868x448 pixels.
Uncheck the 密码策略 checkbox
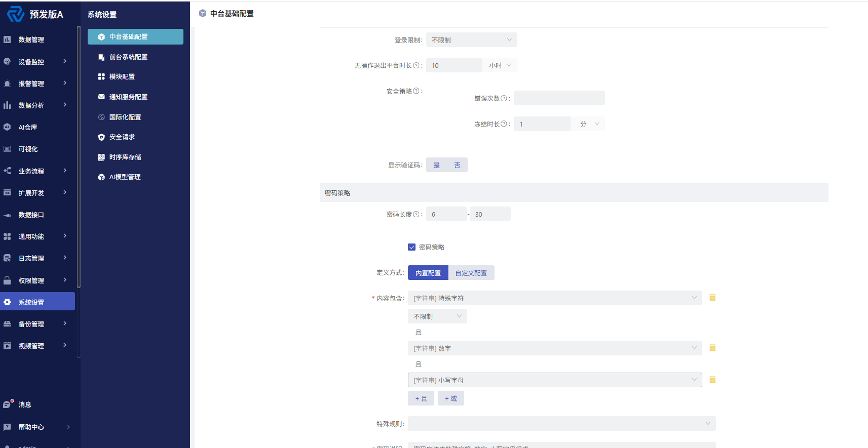[x=411, y=247]
